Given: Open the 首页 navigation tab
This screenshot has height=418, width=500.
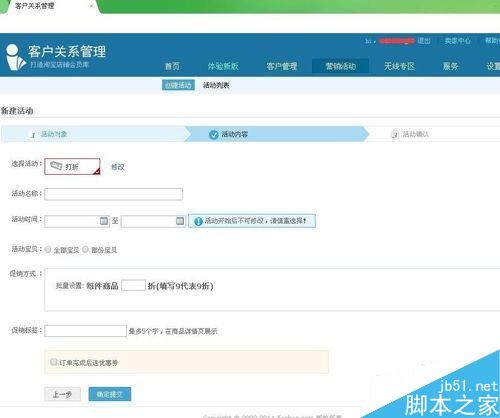Looking at the screenshot, I should [172, 66].
